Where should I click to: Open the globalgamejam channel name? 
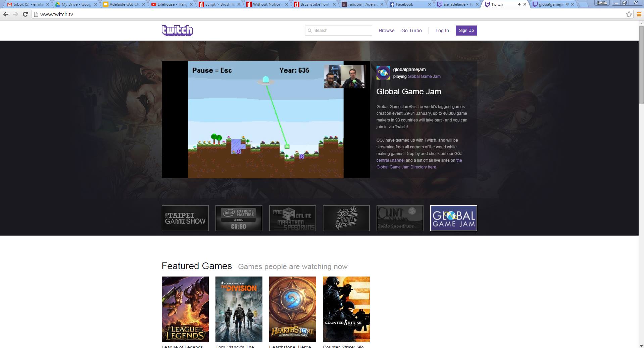tap(409, 69)
